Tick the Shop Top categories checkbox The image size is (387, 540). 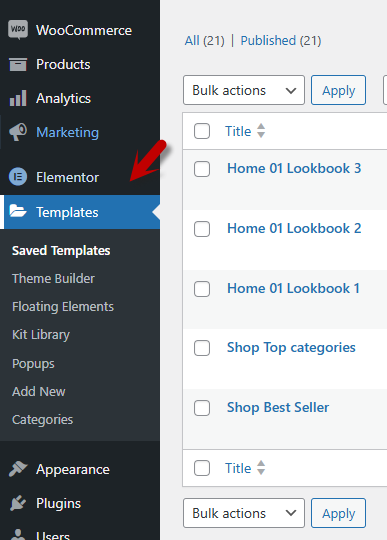[202, 348]
